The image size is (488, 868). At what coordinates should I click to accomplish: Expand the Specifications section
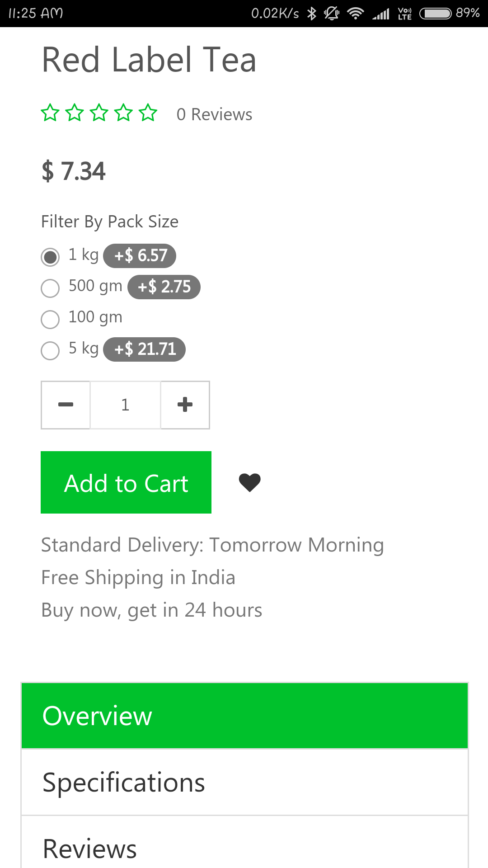244,783
